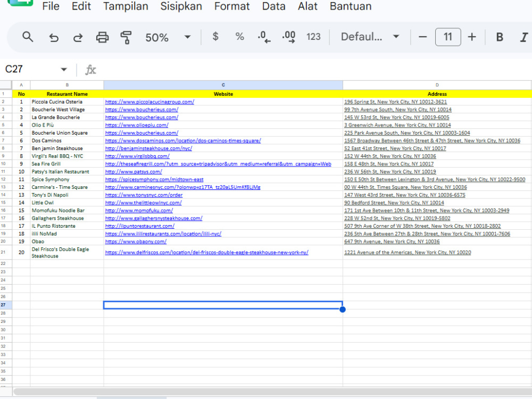Click the Address header cell

coord(437,94)
